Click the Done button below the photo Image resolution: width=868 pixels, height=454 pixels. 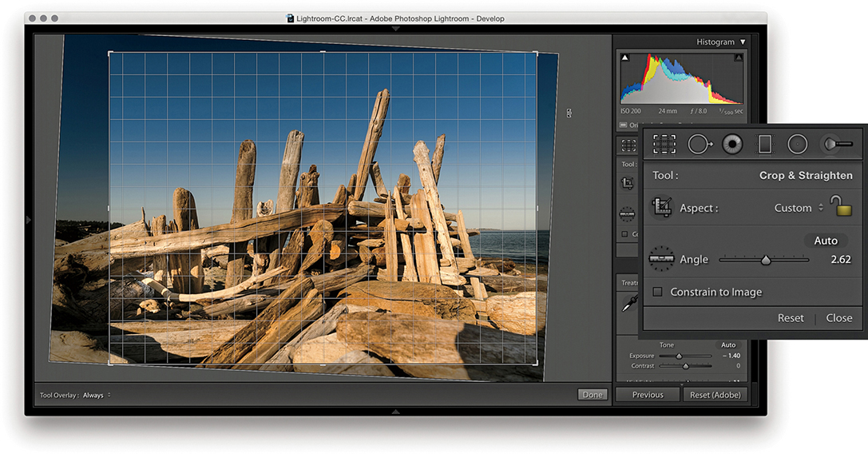click(x=593, y=395)
